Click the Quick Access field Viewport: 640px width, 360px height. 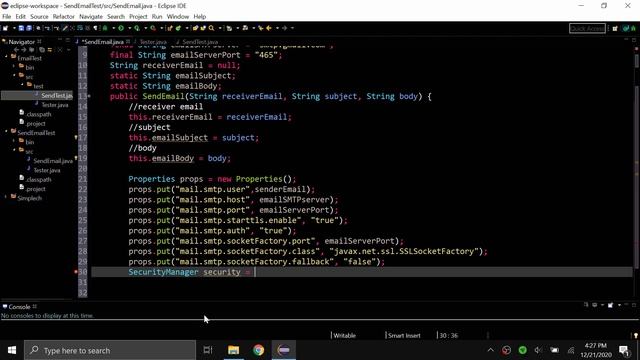tap(587, 29)
